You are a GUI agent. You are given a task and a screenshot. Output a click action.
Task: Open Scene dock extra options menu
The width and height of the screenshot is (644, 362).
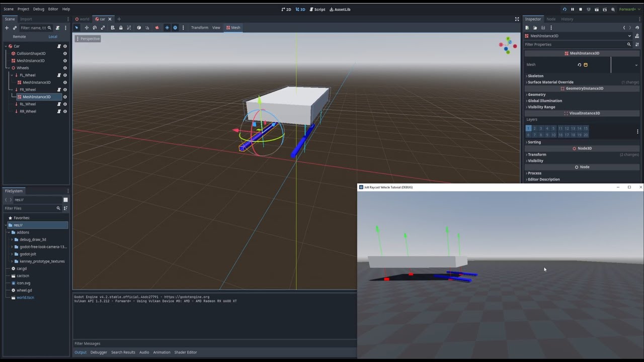pyautogui.click(x=65, y=28)
